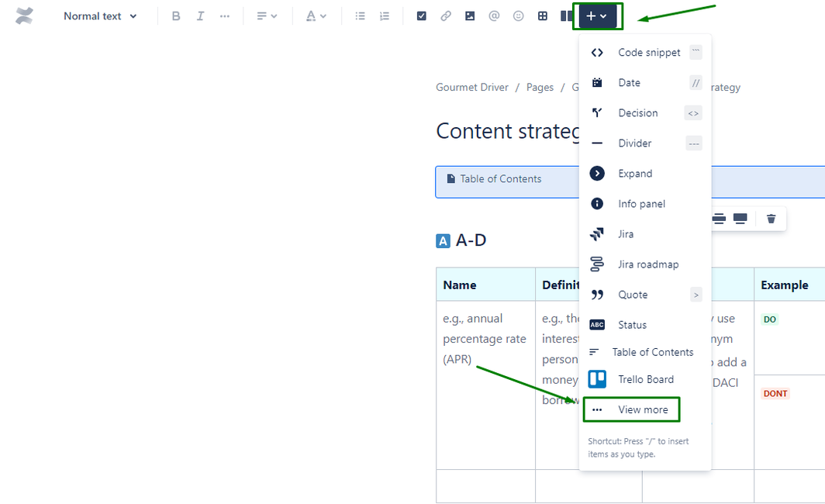Insert a layouts section
This screenshot has width=825, height=504.
tap(566, 16)
